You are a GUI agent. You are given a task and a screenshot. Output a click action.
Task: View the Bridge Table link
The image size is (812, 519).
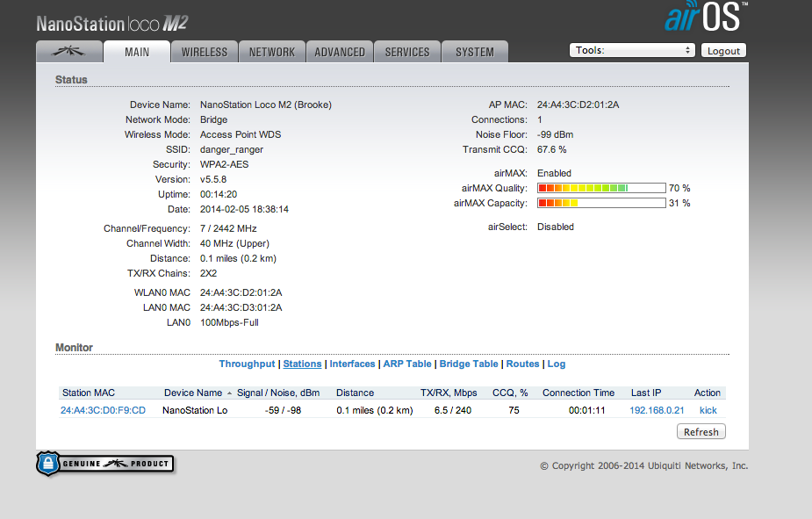tap(469, 364)
